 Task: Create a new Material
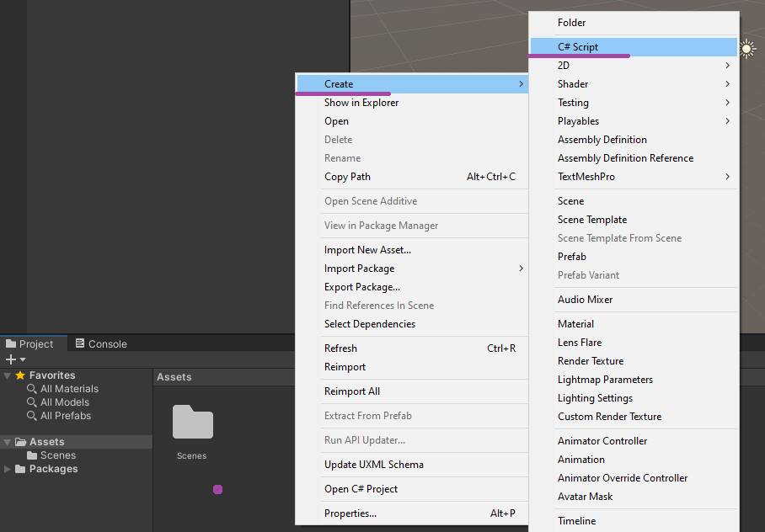click(x=634, y=324)
